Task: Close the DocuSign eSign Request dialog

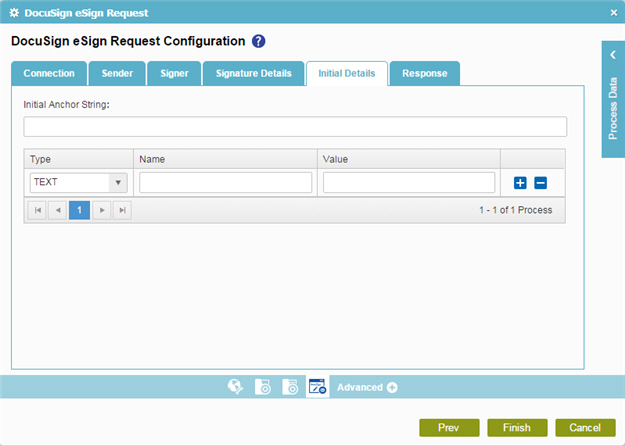Action: pos(614,13)
